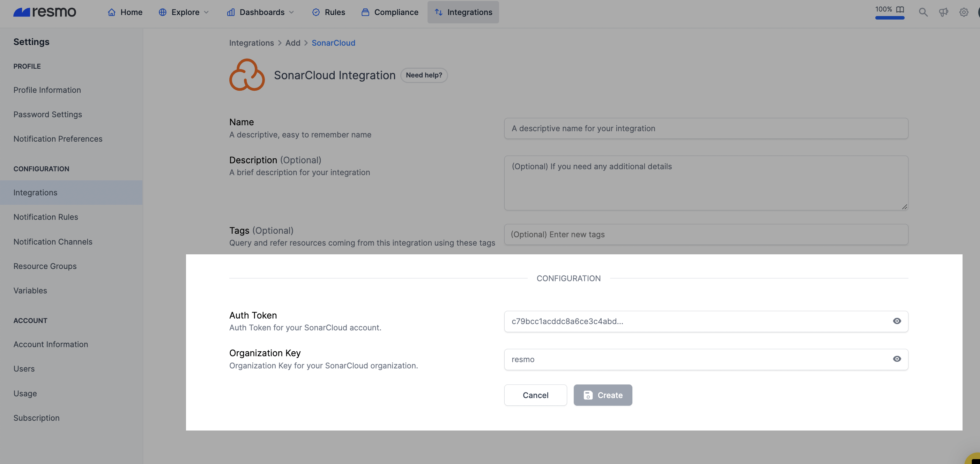
Task: Click the resmo logo
Action: [45, 12]
